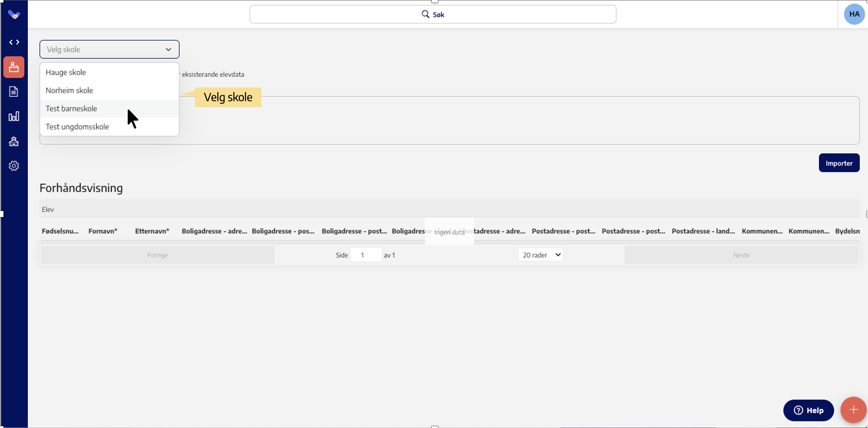Click the Neste pagination button
This screenshot has height=428, width=868.
pyautogui.click(x=741, y=255)
